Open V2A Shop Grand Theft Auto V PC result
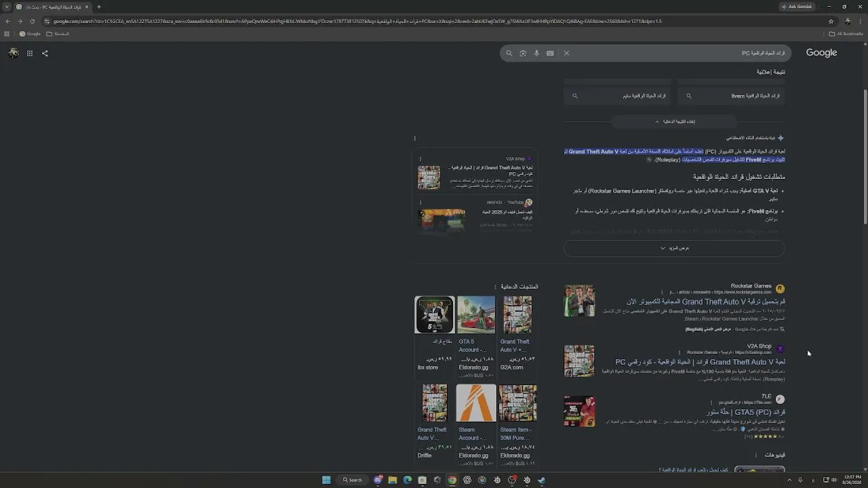Viewport: 868px width, 488px height. pos(700,362)
